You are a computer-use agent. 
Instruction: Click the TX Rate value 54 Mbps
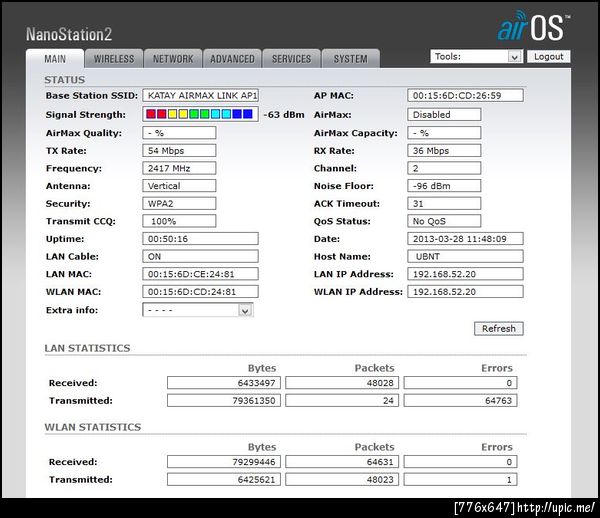(x=179, y=151)
